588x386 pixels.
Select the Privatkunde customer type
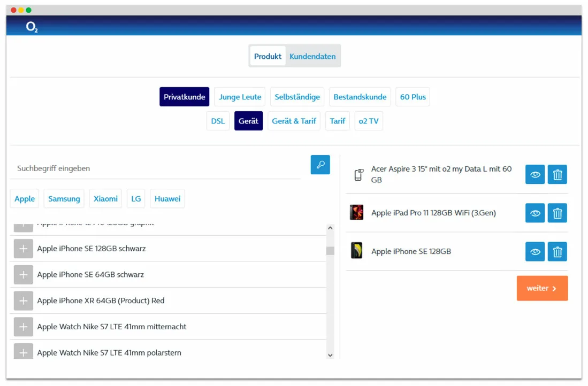coord(184,97)
